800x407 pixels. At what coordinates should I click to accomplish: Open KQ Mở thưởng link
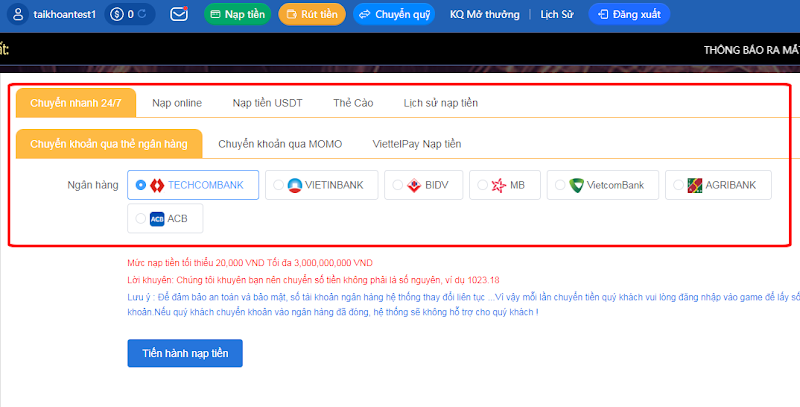click(485, 14)
